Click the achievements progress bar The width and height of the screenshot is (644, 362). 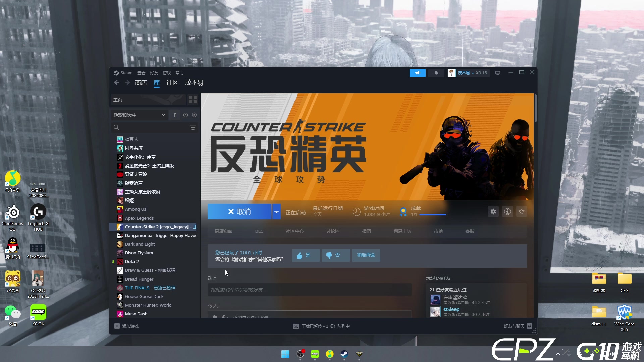(x=433, y=215)
